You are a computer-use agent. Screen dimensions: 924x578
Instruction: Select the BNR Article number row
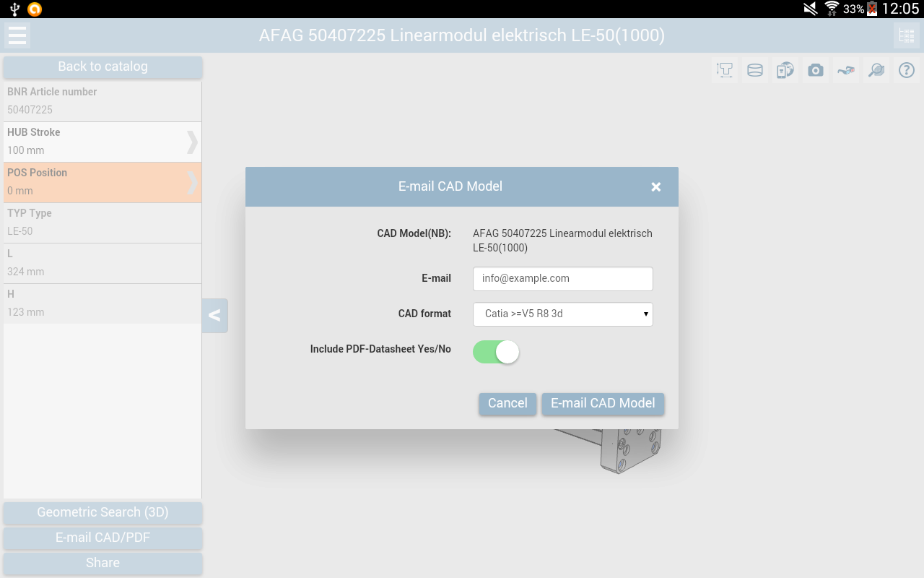103,102
